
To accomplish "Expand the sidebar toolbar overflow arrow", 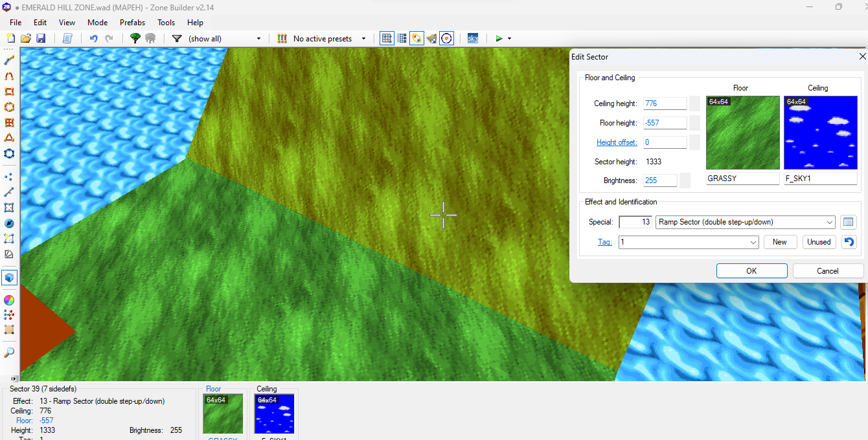I will [14, 378].
